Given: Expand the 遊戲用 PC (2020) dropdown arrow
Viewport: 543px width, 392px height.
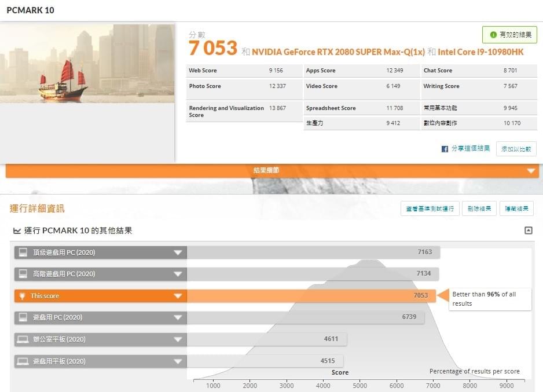Looking at the screenshot, I should tap(178, 317).
